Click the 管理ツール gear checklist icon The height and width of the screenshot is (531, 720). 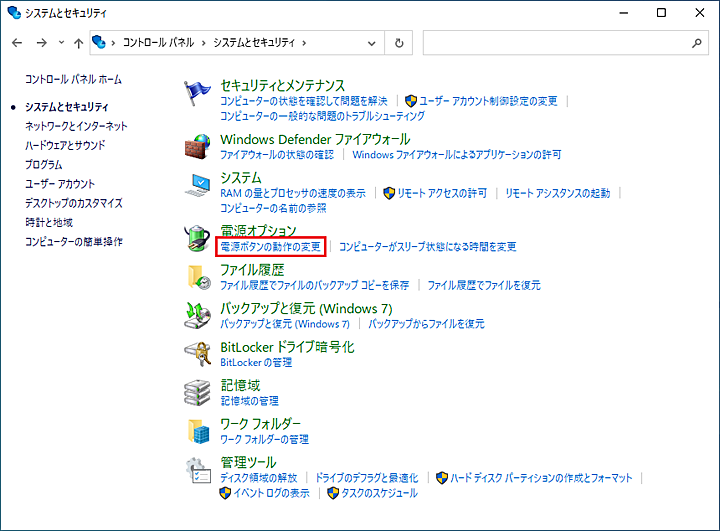point(198,470)
